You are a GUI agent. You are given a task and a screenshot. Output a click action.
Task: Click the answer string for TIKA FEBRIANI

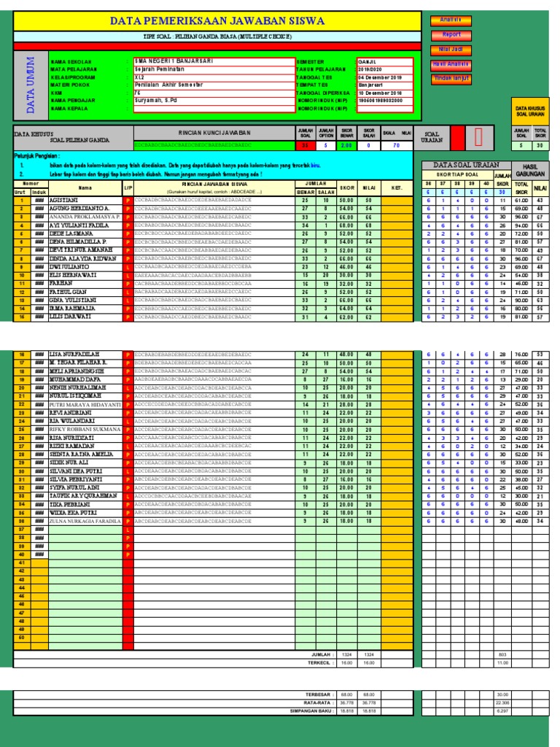[192, 505]
